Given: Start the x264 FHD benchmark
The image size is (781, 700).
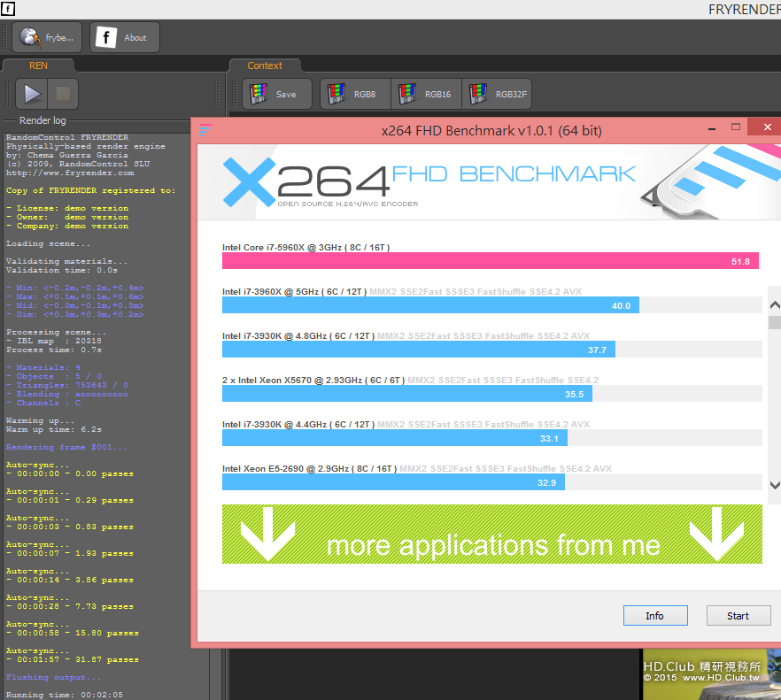Looking at the screenshot, I should pos(738,616).
